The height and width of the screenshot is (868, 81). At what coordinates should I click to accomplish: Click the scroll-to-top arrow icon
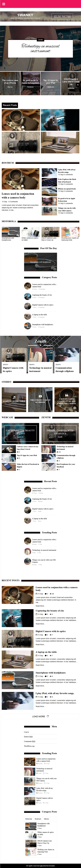tap(77, 85)
